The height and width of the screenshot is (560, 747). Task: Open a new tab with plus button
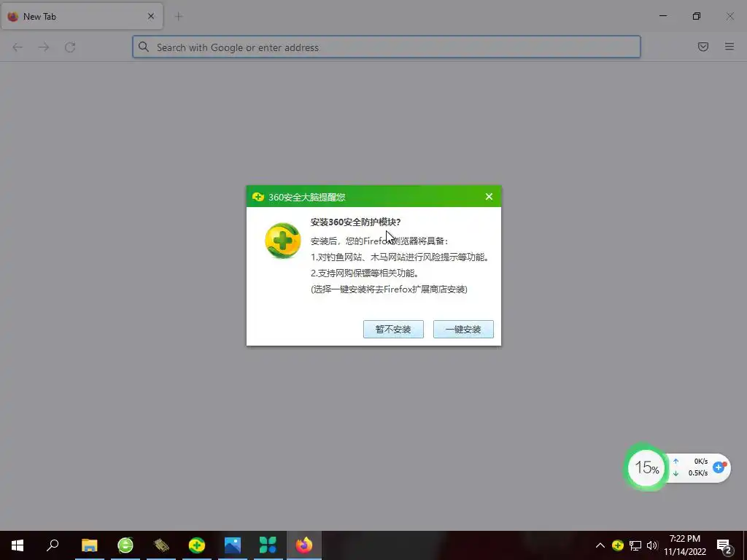pyautogui.click(x=179, y=16)
